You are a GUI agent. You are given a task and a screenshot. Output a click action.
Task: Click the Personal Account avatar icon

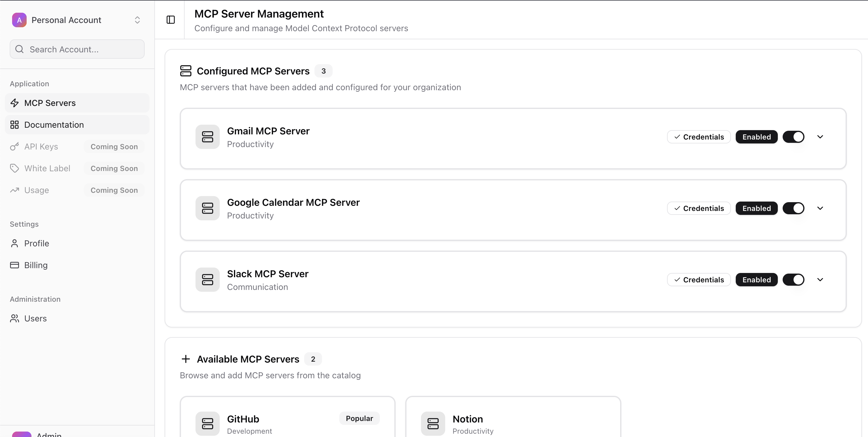pyautogui.click(x=19, y=20)
